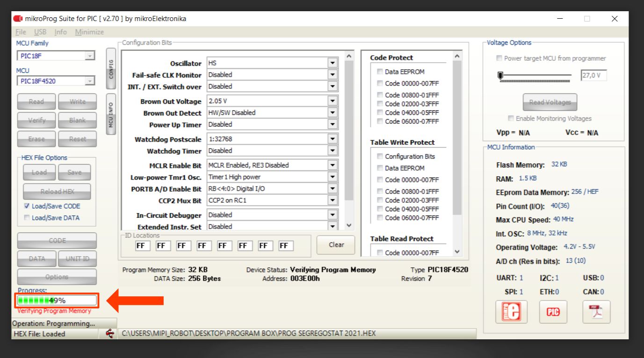Image resolution: width=644 pixels, height=358 pixels.
Task: Open the Watchdog Postscale dropdown
Action: click(x=333, y=139)
